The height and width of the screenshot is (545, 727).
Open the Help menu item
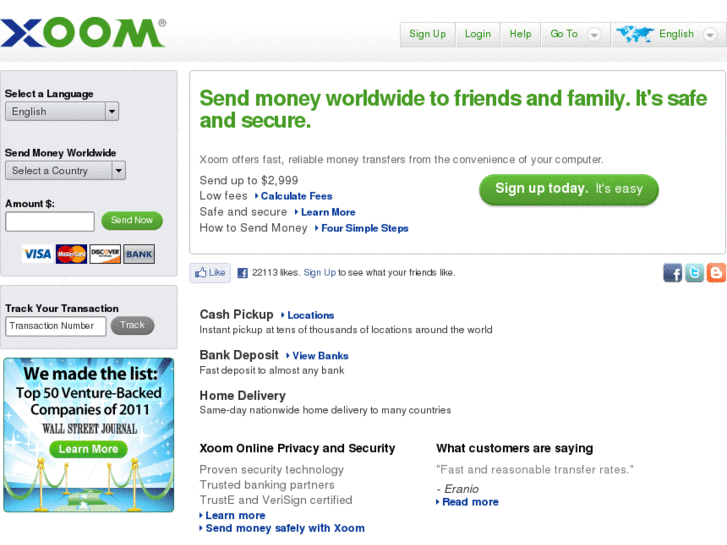520,34
